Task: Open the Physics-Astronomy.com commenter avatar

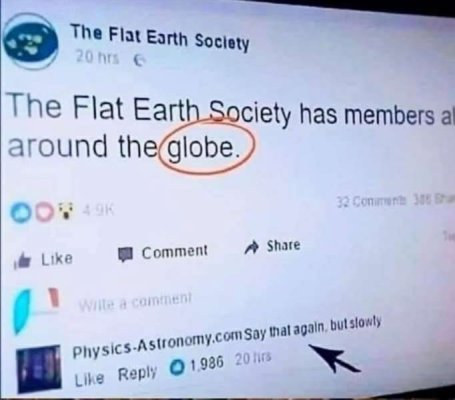Action: 39,369
